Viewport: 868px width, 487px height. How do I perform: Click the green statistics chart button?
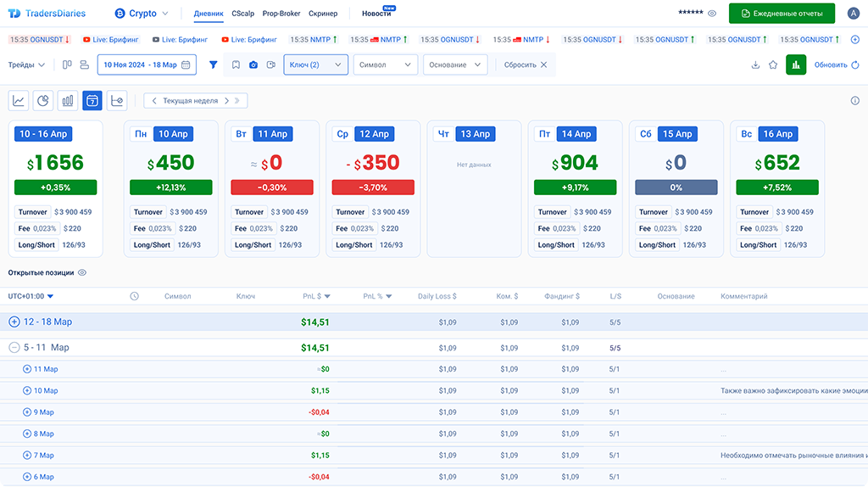point(796,65)
